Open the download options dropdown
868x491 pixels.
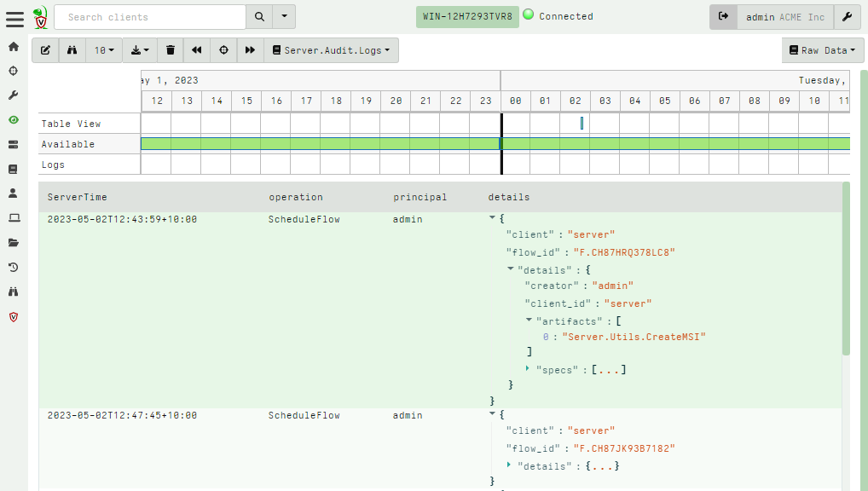click(140, 50)
